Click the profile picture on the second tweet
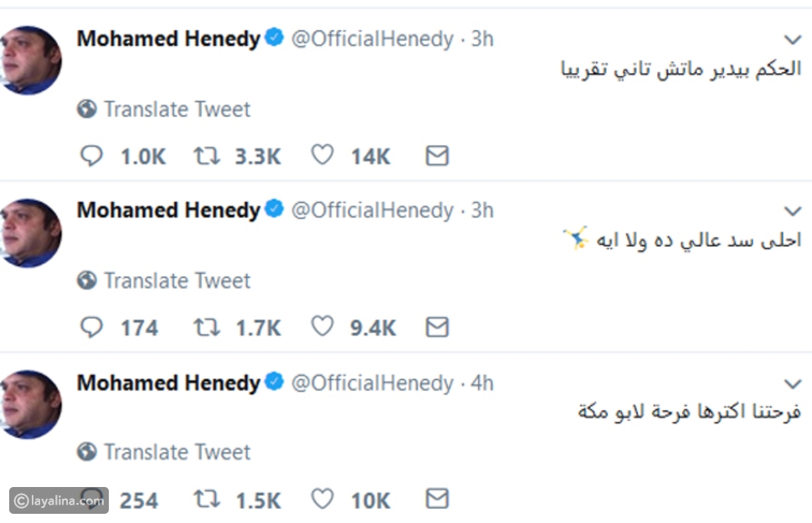Image resolution: width=812 pixels, height=523 pixels. pos(31,233)
